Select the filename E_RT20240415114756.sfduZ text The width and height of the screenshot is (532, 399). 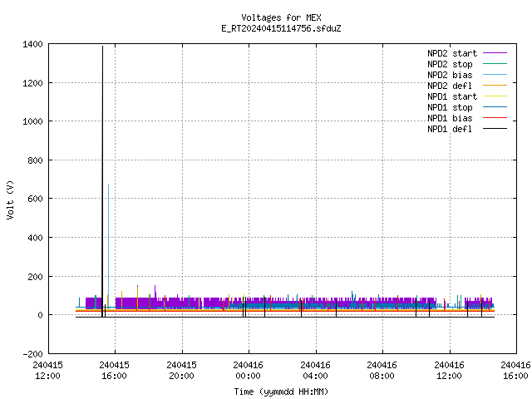click(x=281, y=28)
